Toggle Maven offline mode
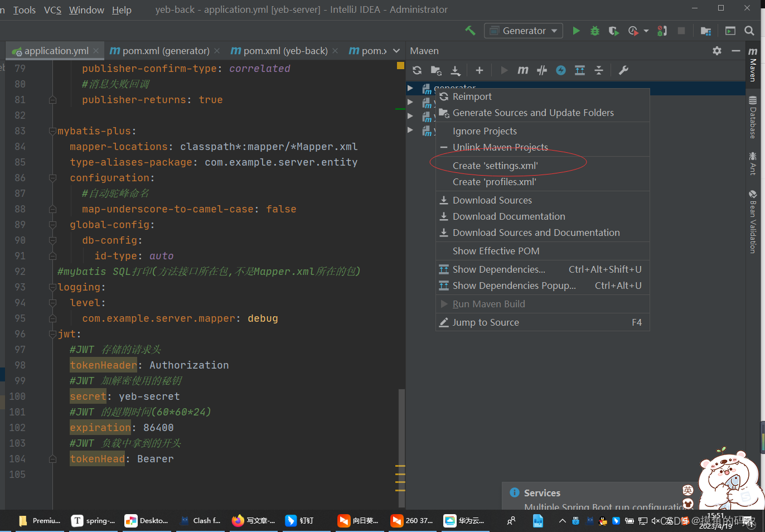The width and height of the screenshot is (765, 532). tap(542, 70)
